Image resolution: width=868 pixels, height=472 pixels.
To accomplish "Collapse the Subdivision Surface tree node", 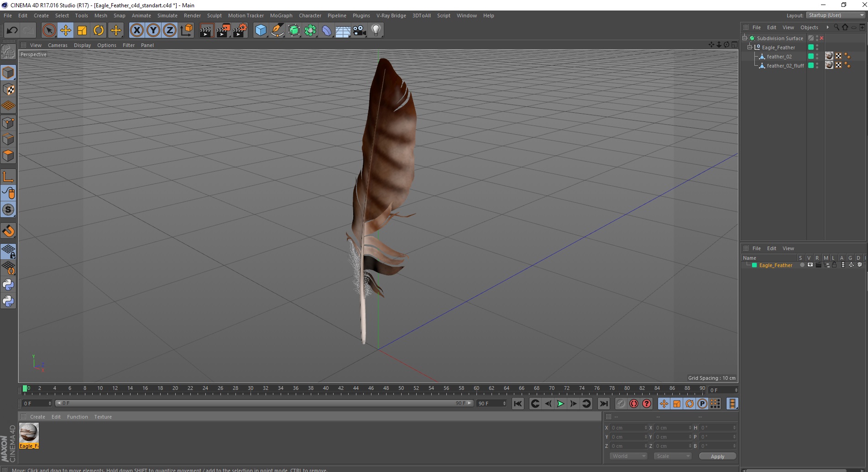I will point(745,38).
